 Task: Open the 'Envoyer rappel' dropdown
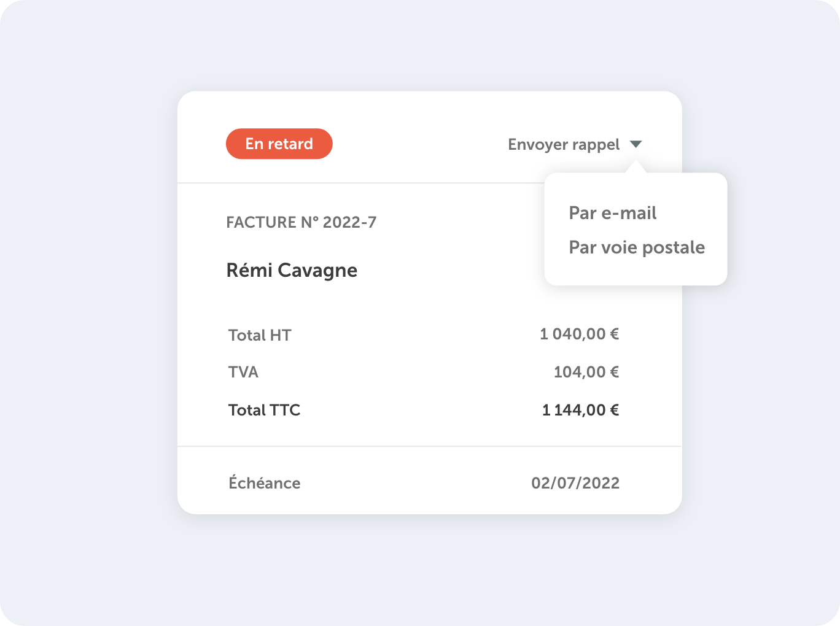point(563,144)
